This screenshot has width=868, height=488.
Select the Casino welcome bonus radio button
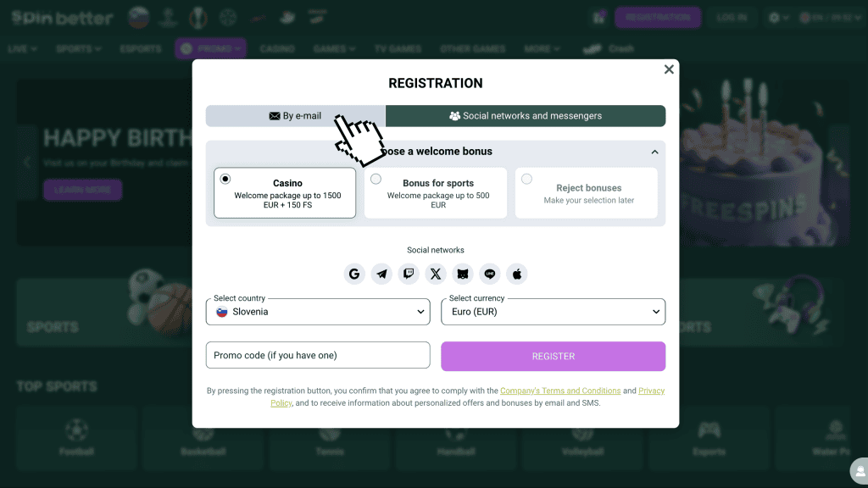(225, 179)
